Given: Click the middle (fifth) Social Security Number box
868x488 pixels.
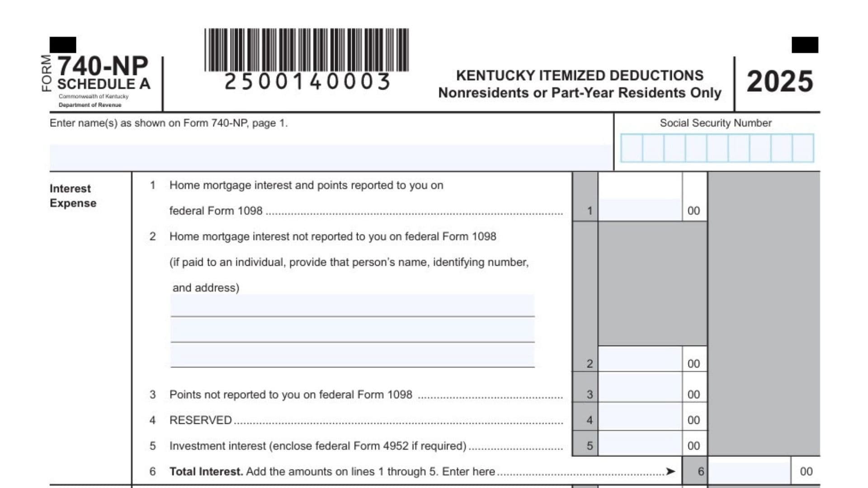Looking at the screenshot, I should pos(717,148).
